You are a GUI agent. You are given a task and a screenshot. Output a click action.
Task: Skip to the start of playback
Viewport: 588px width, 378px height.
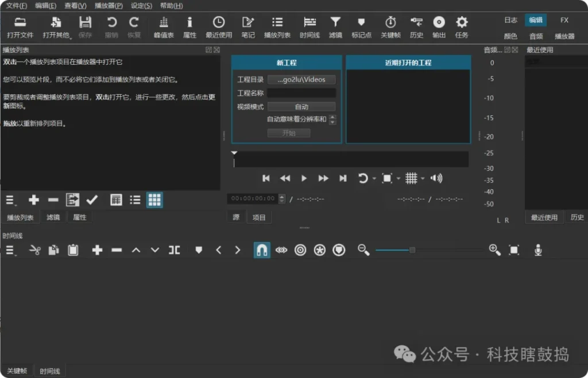pos(266,178)
